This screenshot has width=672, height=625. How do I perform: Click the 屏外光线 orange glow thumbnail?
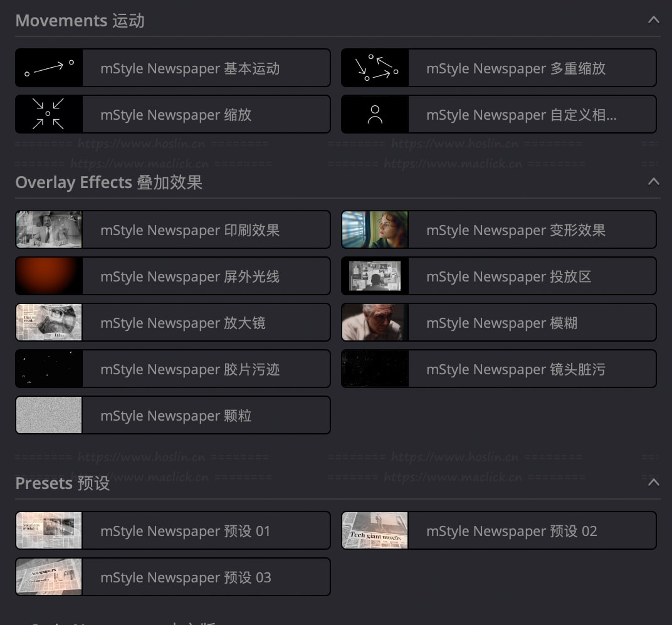click(x=49, y=276)
